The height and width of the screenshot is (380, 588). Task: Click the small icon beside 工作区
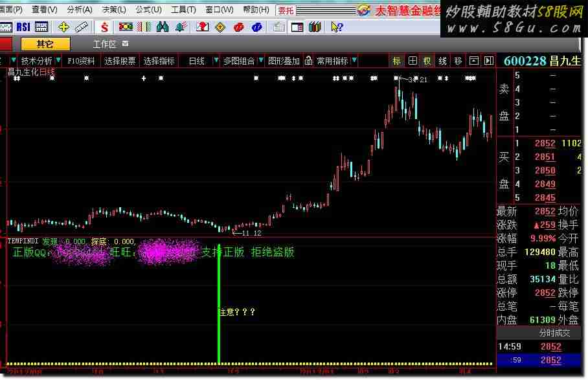click(125, 44)
